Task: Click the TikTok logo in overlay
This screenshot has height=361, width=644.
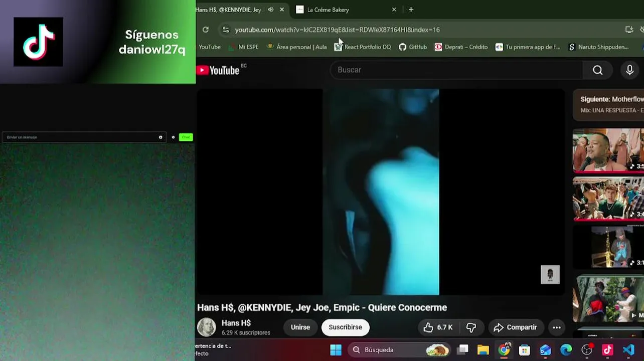Action: click(39, 42)
